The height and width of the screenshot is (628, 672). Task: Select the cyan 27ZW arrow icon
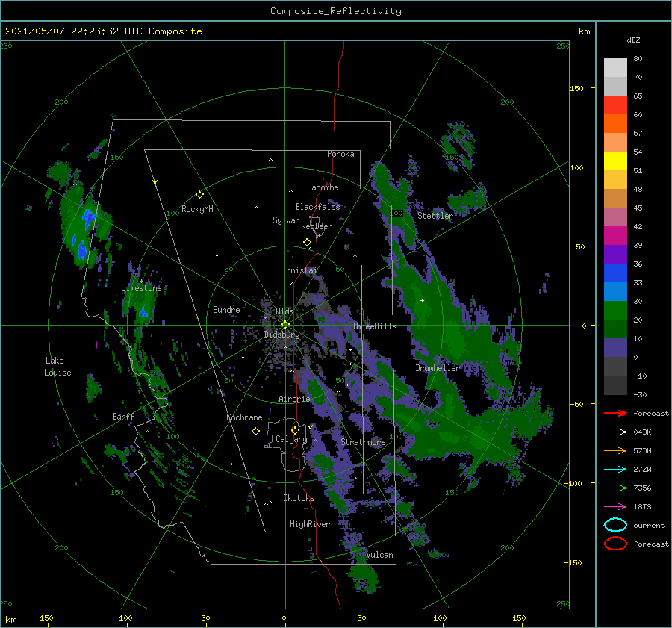pyautogui.click(x=615, y=470)
